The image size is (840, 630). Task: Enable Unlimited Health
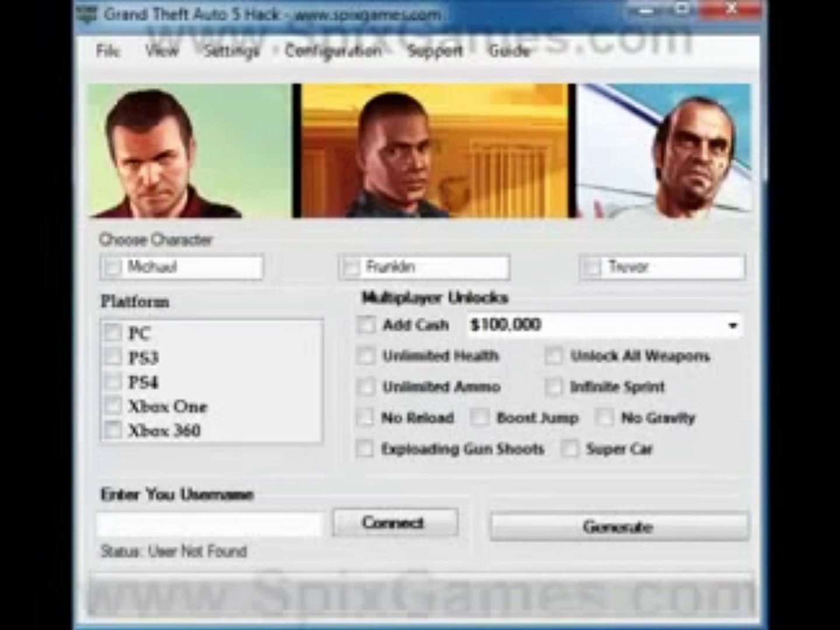[366, 355]
